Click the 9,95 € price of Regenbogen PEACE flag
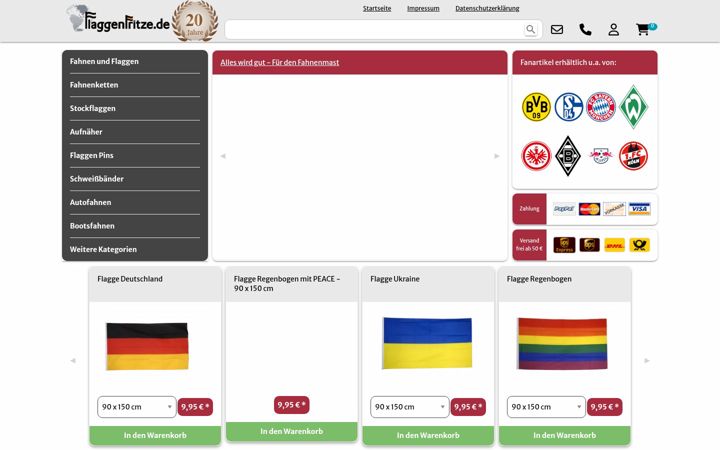Screen dimensions: 720x450 [292, 405]
